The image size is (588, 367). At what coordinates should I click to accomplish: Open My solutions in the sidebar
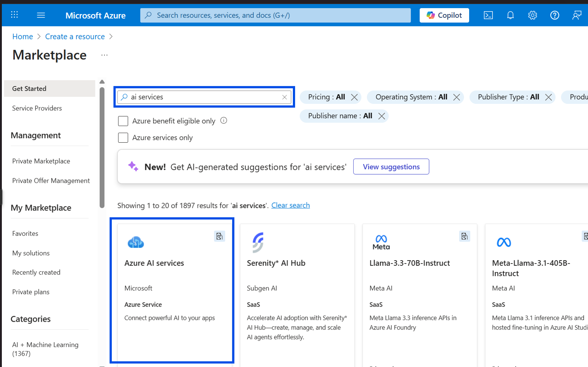pyautogui.click(x=31, y=253)
